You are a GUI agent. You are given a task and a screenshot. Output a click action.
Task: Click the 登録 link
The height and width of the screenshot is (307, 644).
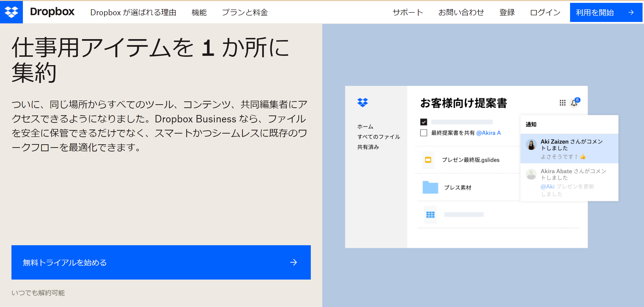pyautogui.click(x=507, y=12)
